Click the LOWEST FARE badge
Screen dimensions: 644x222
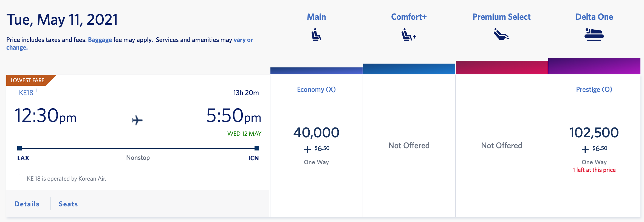tap(27, 80)
